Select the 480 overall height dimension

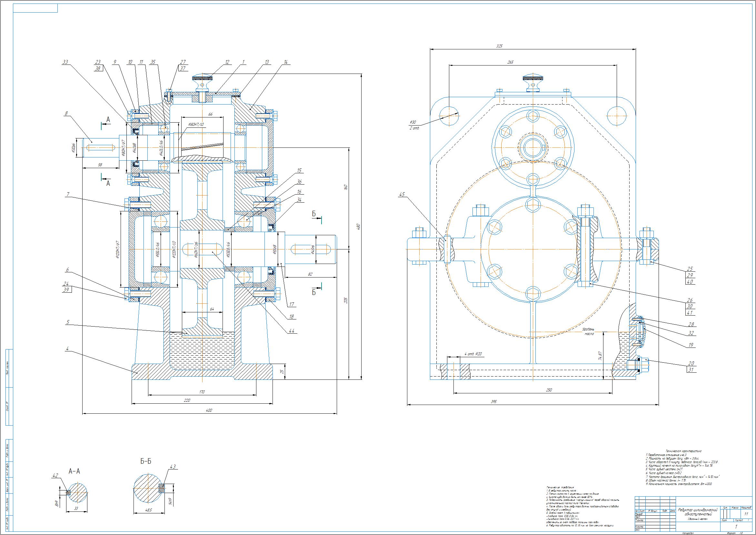coord(359,227)
